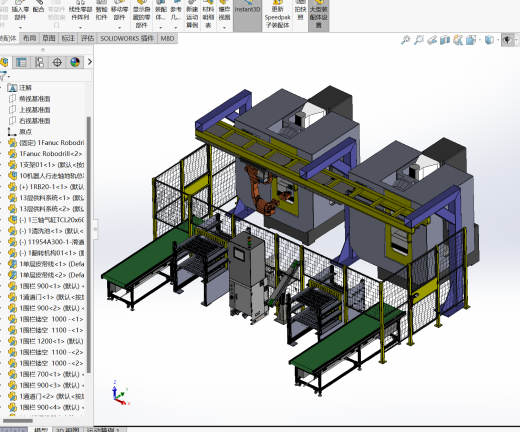Viewport: 520px width, 432px height.
Task: Click the Zoom to Fit magnifier icon
Action: 405,40
